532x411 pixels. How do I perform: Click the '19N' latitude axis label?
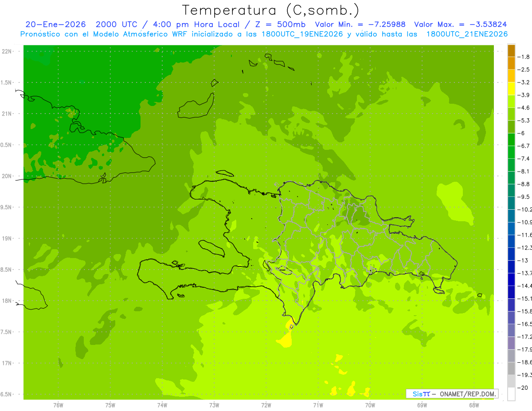(6, 238)
